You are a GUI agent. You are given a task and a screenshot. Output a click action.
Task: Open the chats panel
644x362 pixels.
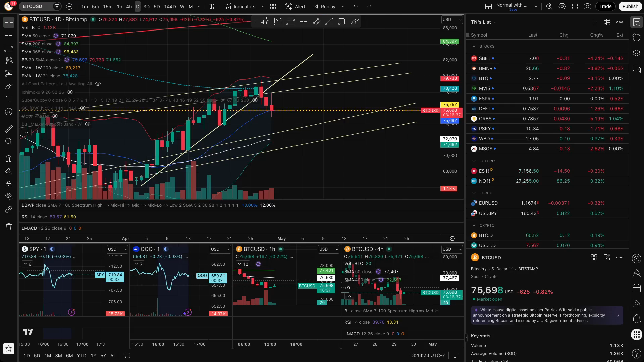point(636,69)
